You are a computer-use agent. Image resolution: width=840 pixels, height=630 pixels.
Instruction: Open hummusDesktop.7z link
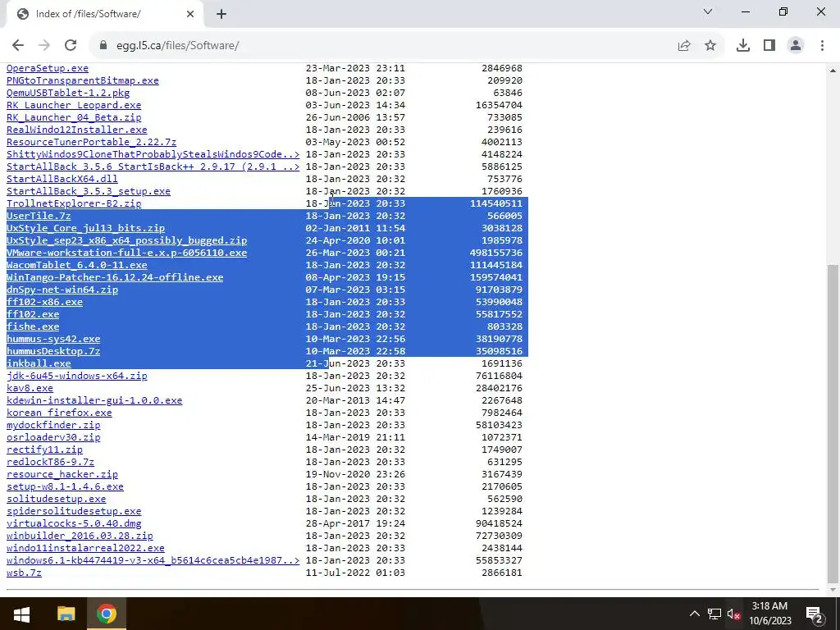pyautogui.click(x=53, y=351)
